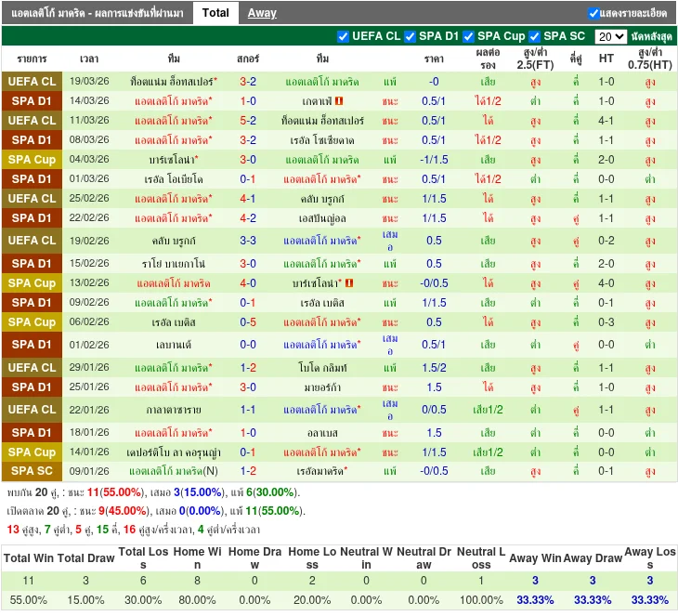Toggle the SPA D1 league checkbox

(411, 36)
